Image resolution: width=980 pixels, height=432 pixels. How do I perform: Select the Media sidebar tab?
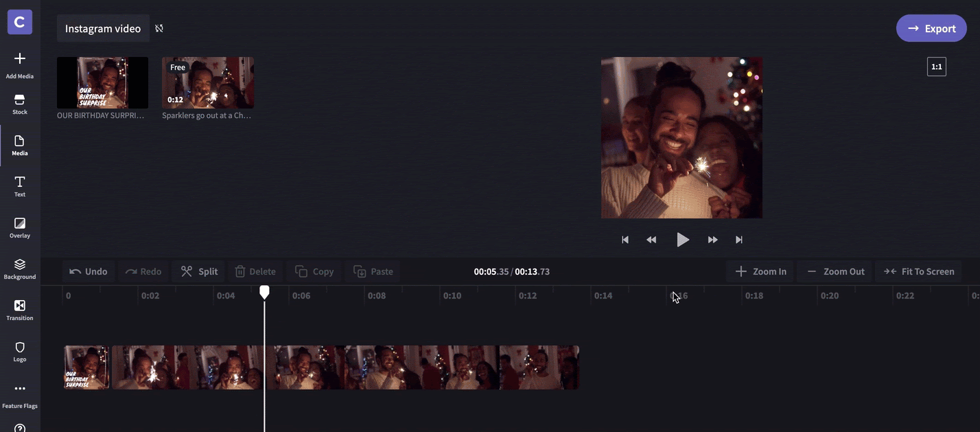(x=20, y=146)
